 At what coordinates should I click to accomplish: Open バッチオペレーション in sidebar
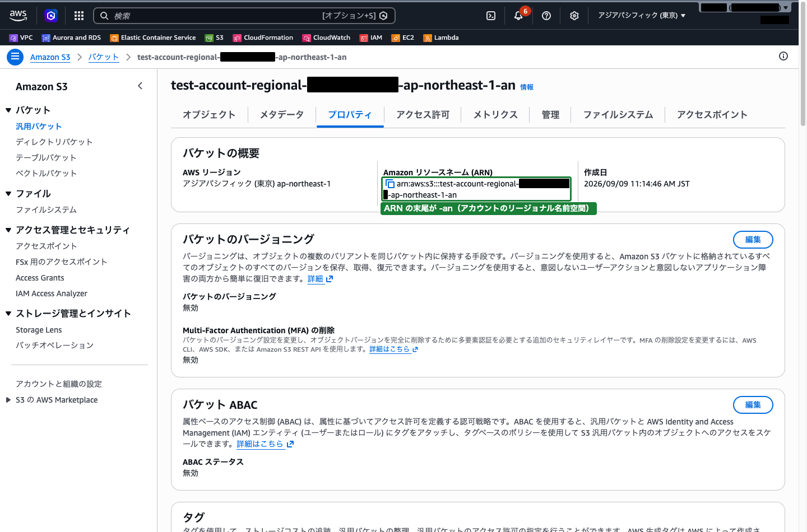tap(54, 346)
